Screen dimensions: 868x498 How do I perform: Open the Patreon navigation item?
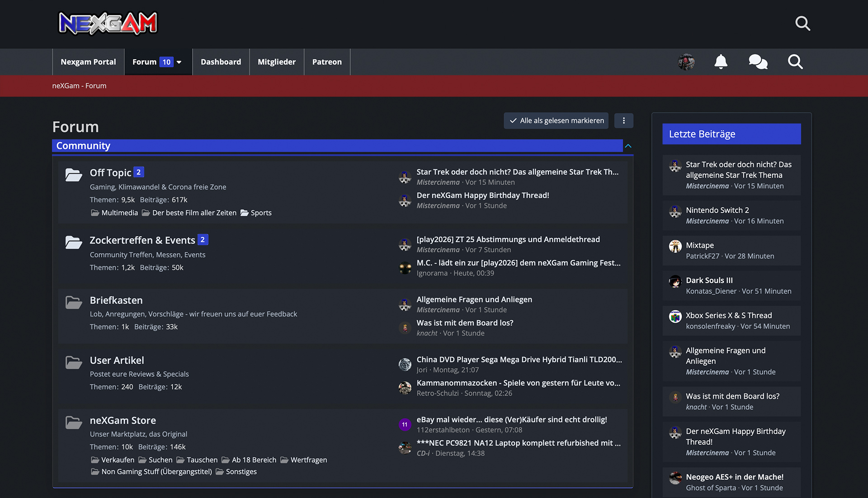point(327,62)
